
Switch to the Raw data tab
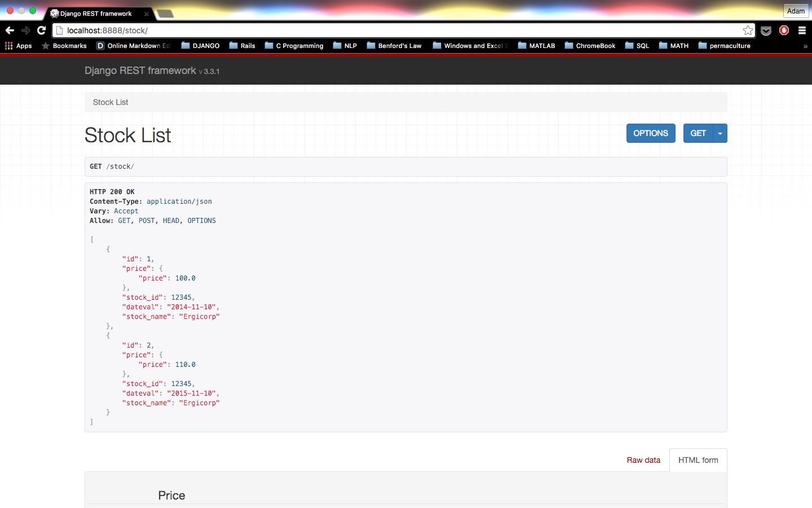[x=643, y=460]
